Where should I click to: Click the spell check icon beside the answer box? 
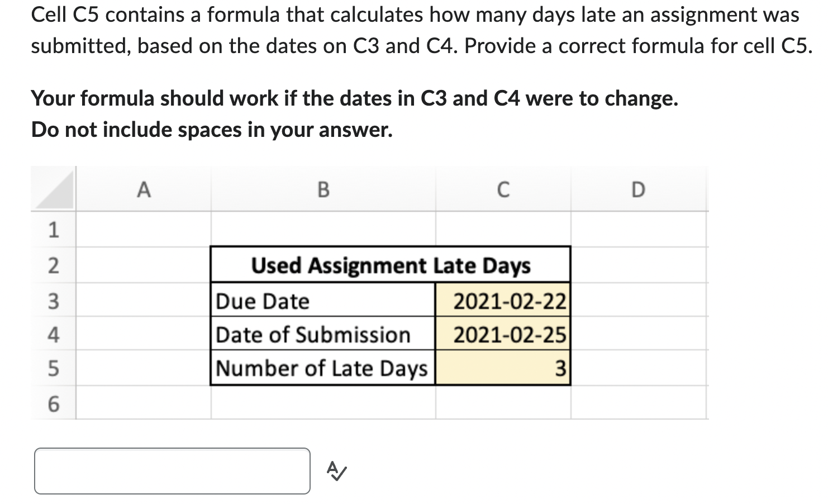(x=335, y=471)
